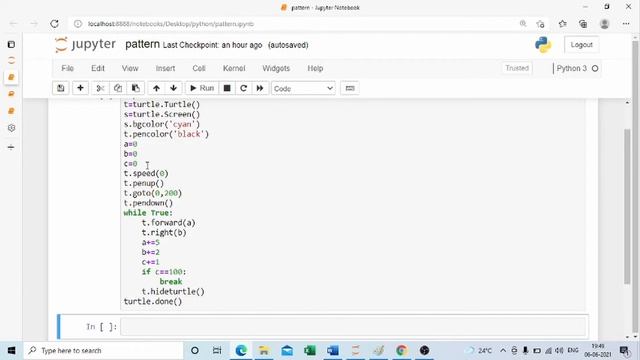Click the notebook vertical scrollbar
This screenshot has width=640, height=360.
pyautogui.click(x=627, y=206)
